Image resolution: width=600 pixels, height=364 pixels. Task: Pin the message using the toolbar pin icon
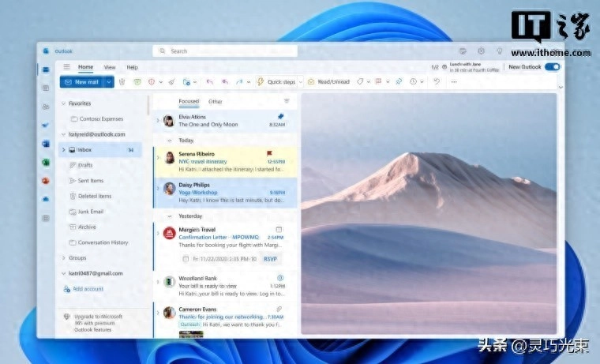[399, 81]
